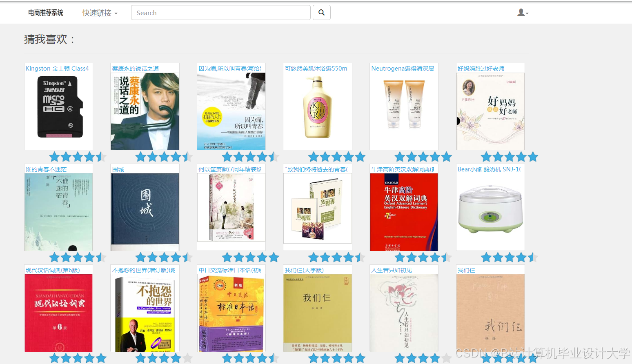This screenshot has width=632, height=364.
Task: Click second star under 可悠然 body wash
Action: click(325, 157)
